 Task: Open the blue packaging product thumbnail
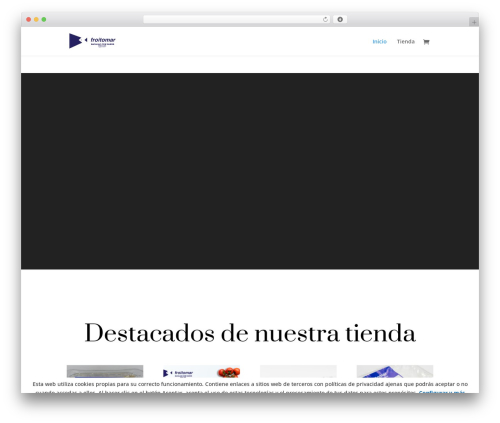pyautogui.click(x=395, y=371)
